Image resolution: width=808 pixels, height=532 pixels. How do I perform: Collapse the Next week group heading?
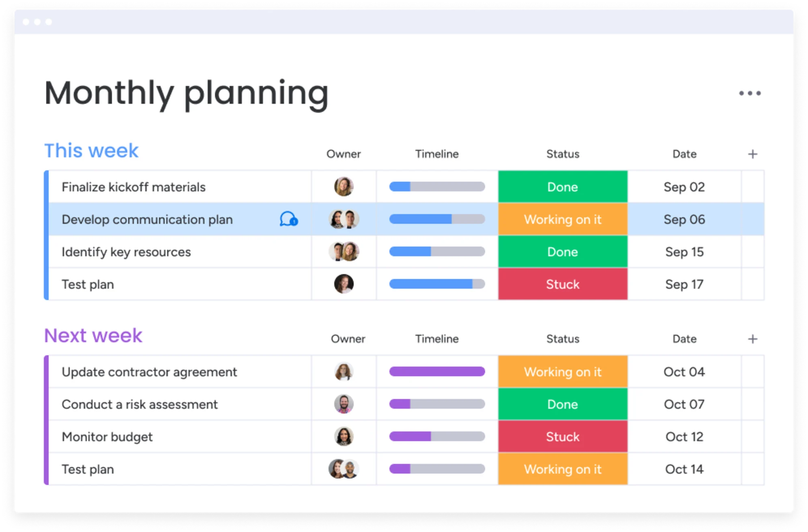93,335
